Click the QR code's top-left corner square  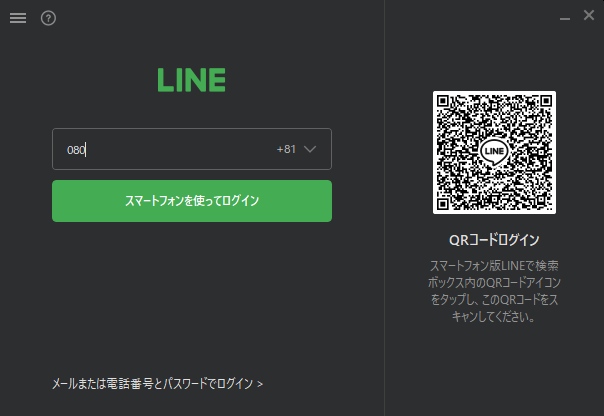(443, 101)
